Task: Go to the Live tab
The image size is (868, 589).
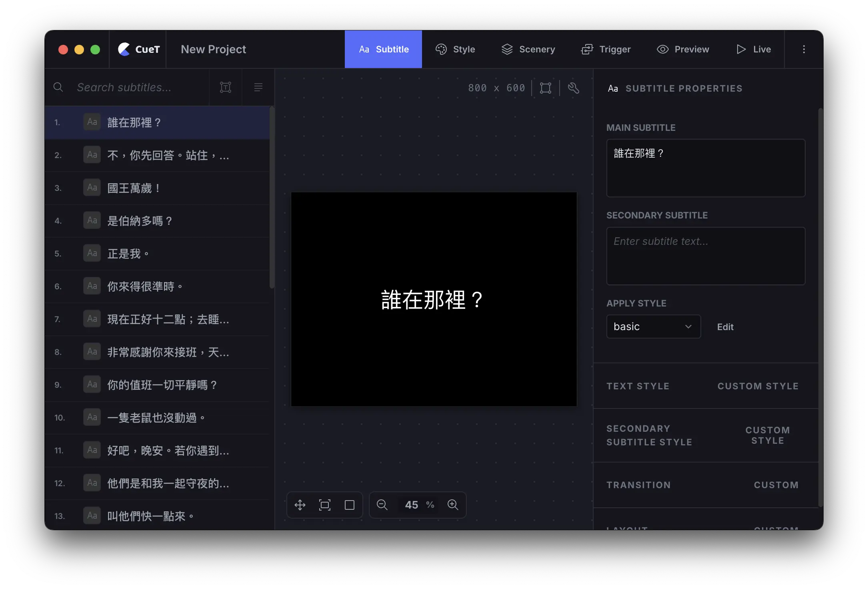Action: pos(754,49)
